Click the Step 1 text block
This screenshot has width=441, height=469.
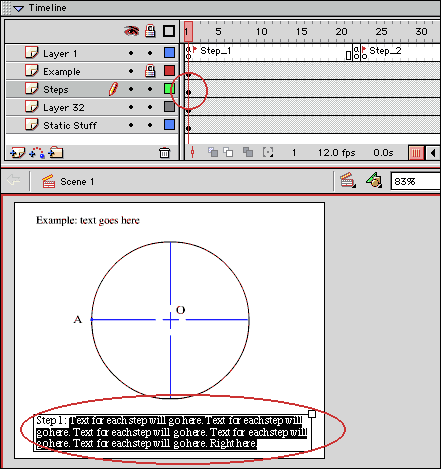(x=172, y=432)
